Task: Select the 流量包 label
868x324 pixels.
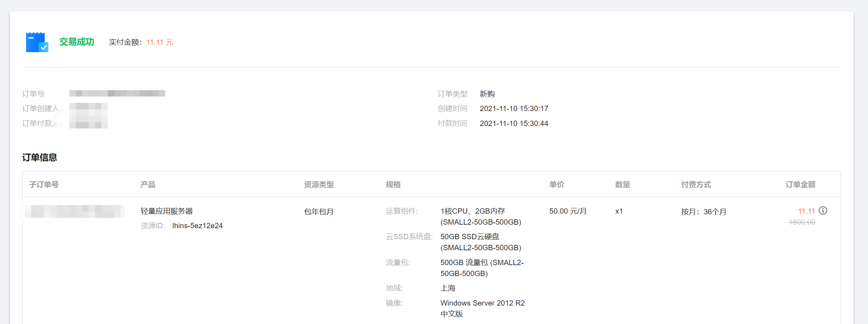Action: click(398, 263)
